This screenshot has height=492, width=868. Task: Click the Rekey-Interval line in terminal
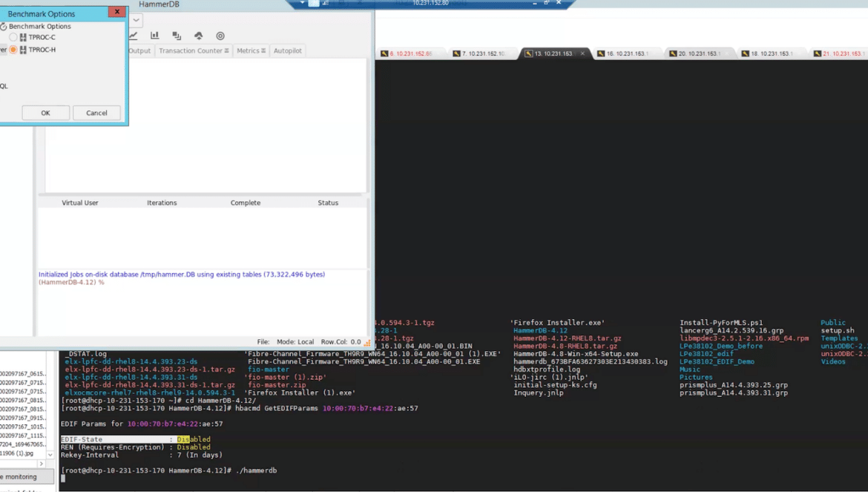[141, 455]
